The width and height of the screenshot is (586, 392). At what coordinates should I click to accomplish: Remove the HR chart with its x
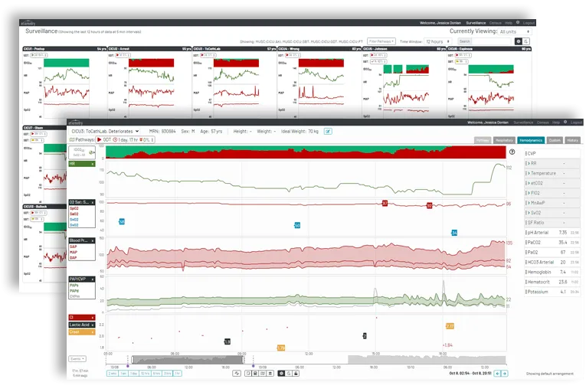[93, 164]
